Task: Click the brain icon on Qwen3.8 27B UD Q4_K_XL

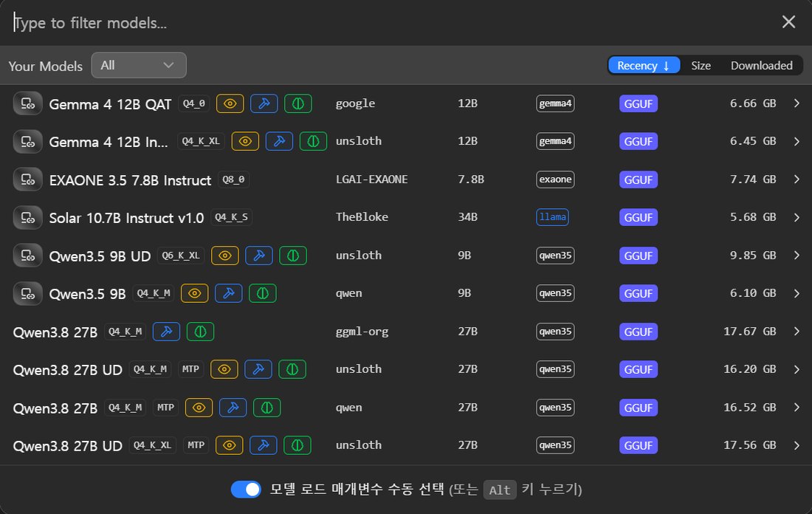Action: click(x=297, y=445)
